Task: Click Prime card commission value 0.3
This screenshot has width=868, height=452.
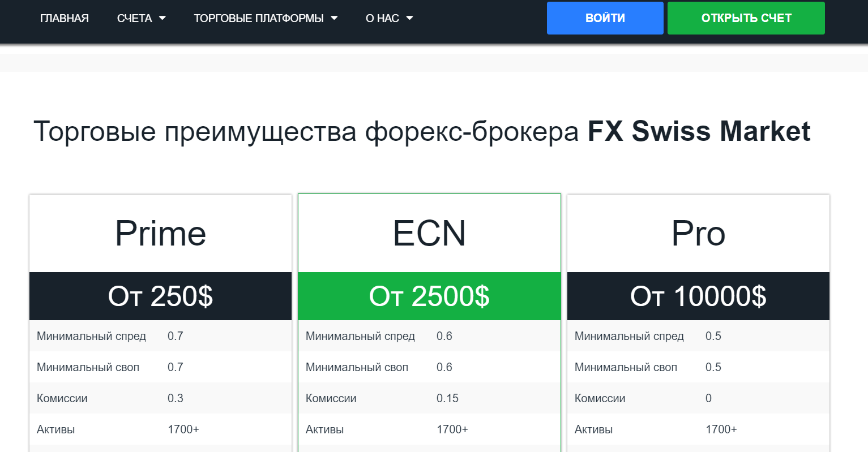Action: coord(176,398)
